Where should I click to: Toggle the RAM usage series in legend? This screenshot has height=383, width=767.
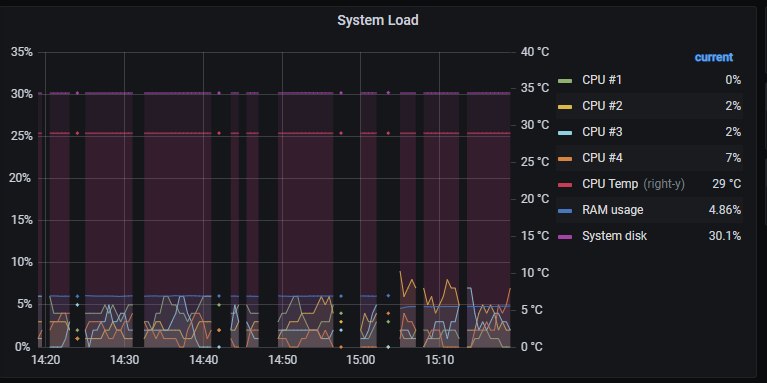[x=612, y=210]
